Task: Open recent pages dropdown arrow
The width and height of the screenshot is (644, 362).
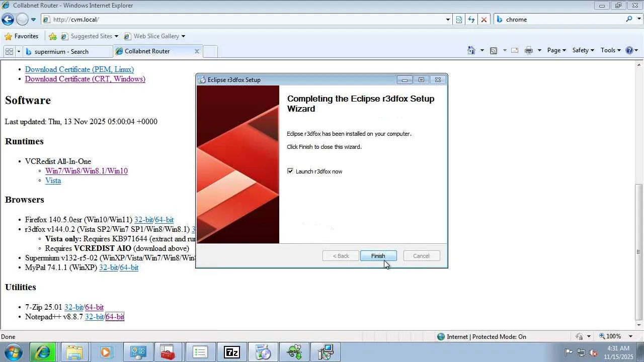Action: pyautogui.click(x=33, y=20)
